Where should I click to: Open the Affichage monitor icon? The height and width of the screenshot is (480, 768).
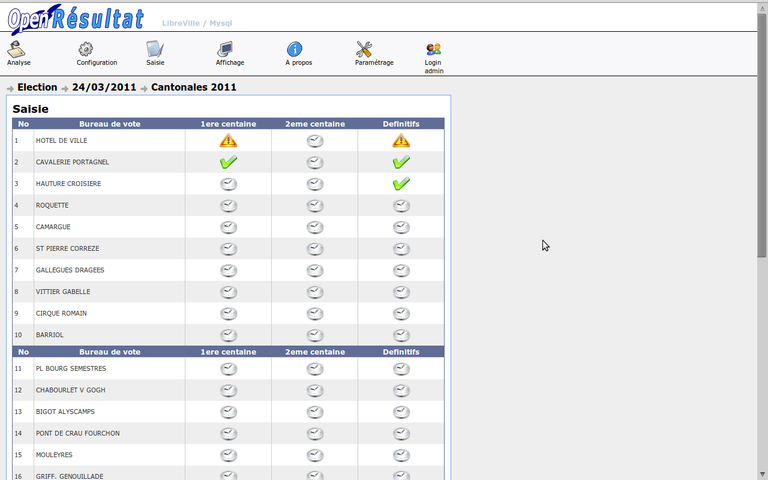click(x=225, y=49)
